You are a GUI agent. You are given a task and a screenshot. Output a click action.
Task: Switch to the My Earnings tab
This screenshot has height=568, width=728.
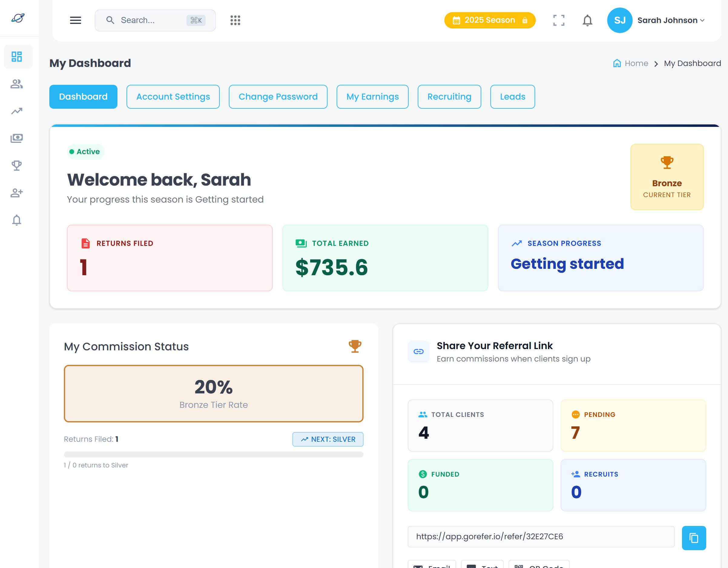372,97
